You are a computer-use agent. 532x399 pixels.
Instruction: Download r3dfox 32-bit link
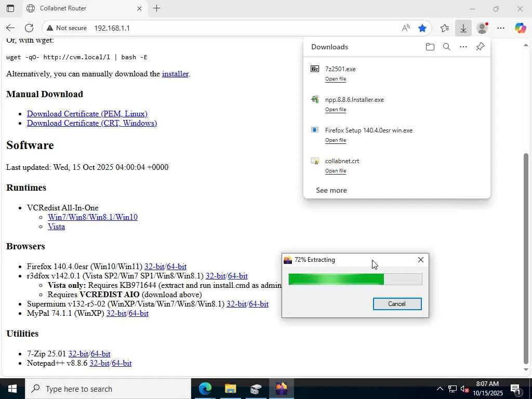click(x=216, y=276)
